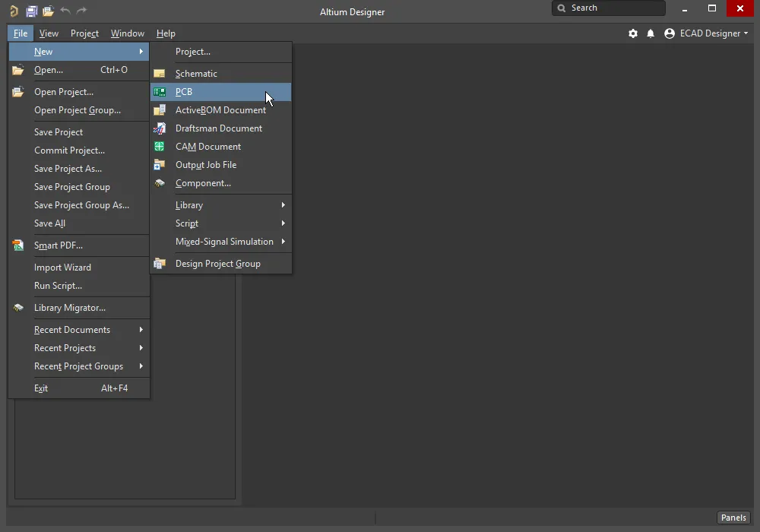
Task: Expand Recent Projects submenu
Action: pyautogui.click(x=141, y=348)
